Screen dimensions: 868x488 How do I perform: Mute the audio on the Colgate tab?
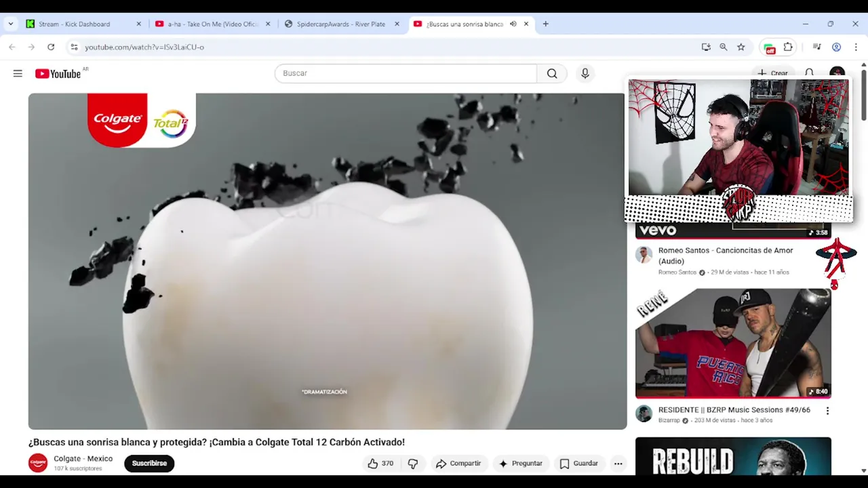click(513, 24)
